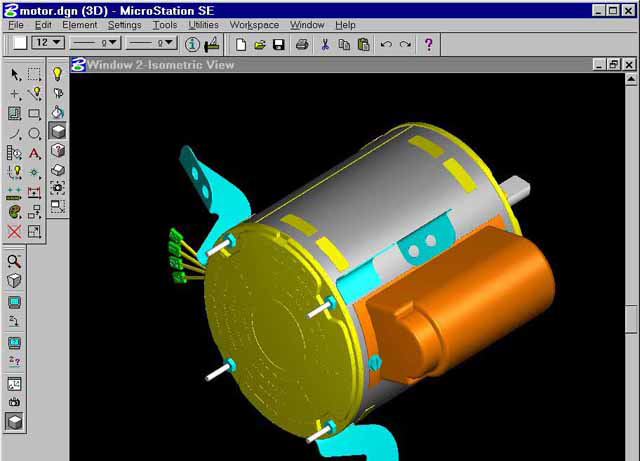Click the red X Delete Element tool
Viewport: 640px width, 461px height.
tap(15, 232)
